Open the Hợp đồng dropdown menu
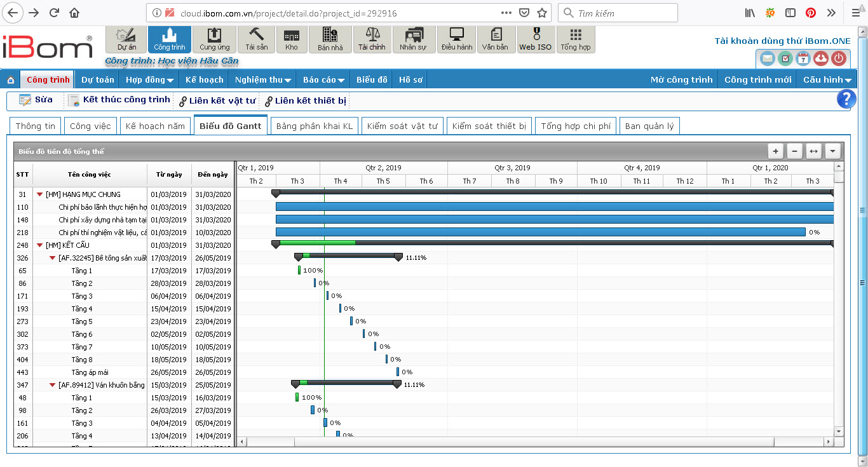 tap(150, 80)
